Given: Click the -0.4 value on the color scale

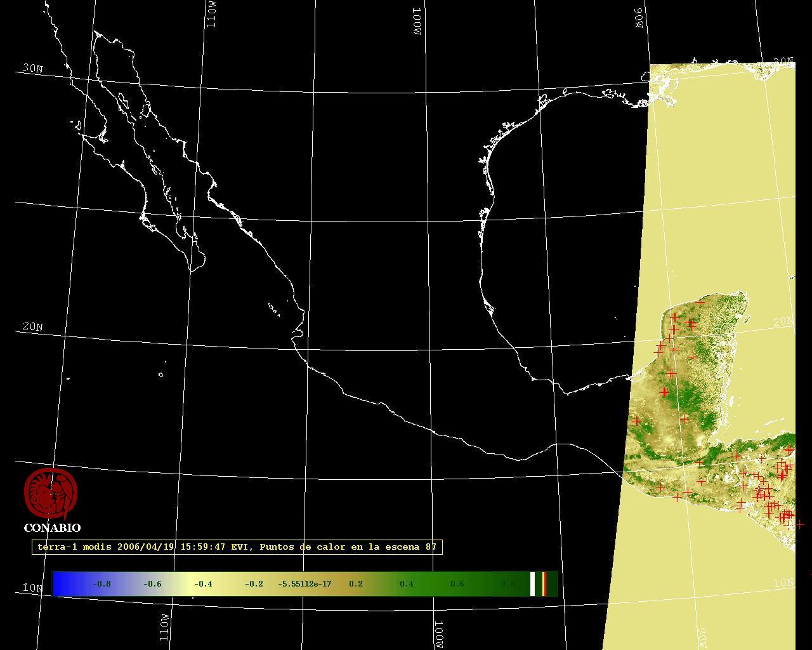Looking at the screenshot, I should click(x=203, y=584).
